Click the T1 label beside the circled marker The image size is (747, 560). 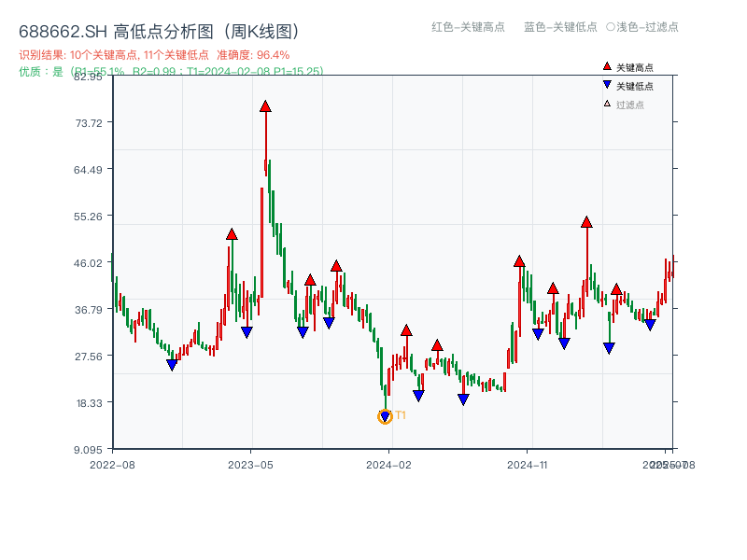pyautogui.click(x=399, y=413)
